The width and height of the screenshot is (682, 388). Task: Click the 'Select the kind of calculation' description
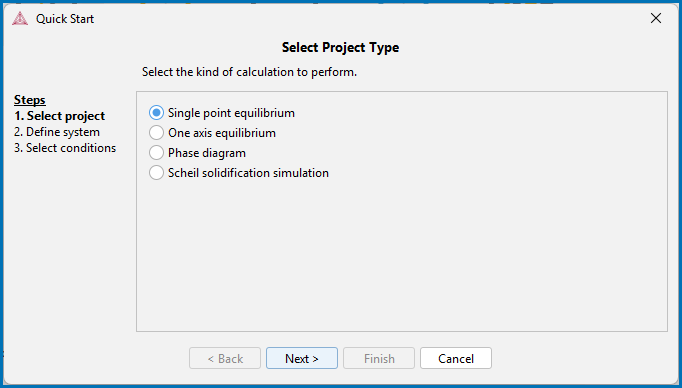tap(249, 72)
